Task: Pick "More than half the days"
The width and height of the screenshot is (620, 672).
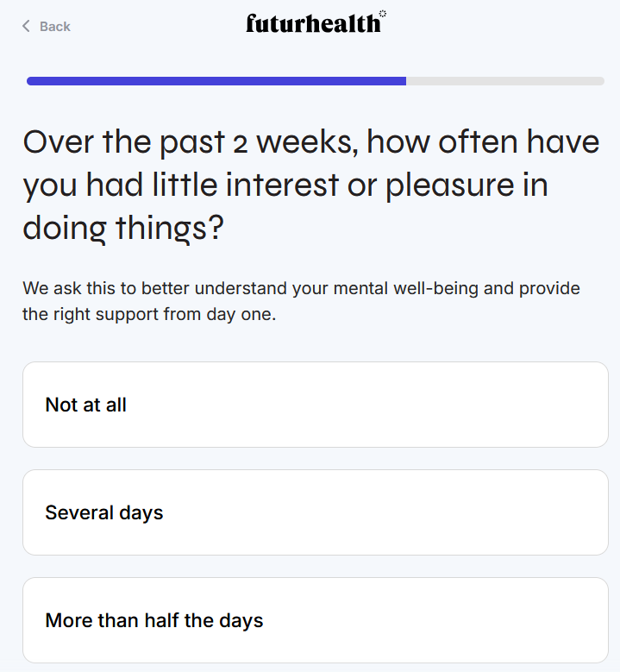Action: point(315,620)
